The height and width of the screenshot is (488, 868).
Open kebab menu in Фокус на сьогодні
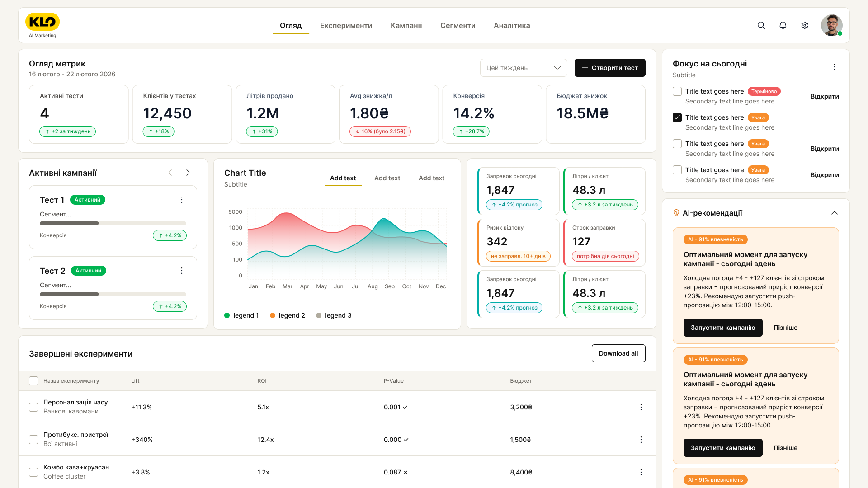coord(835,67)
